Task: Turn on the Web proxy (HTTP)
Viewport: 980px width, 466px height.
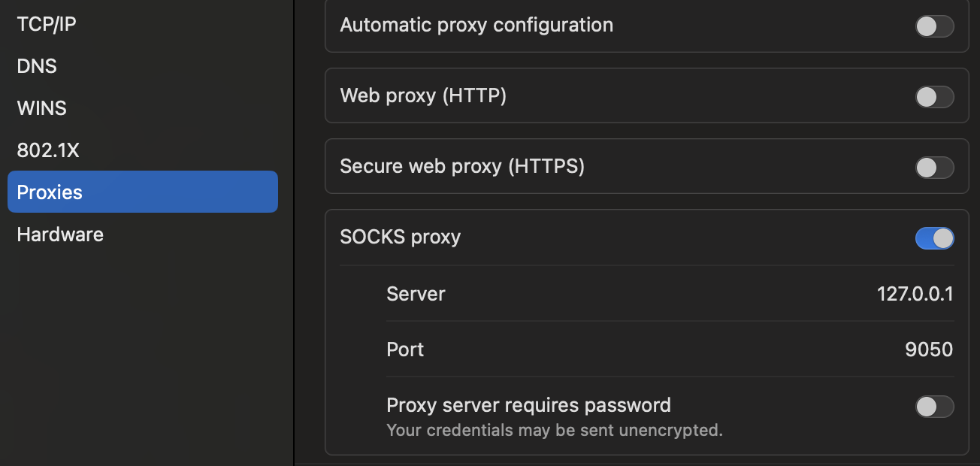Action: (934, 96)
